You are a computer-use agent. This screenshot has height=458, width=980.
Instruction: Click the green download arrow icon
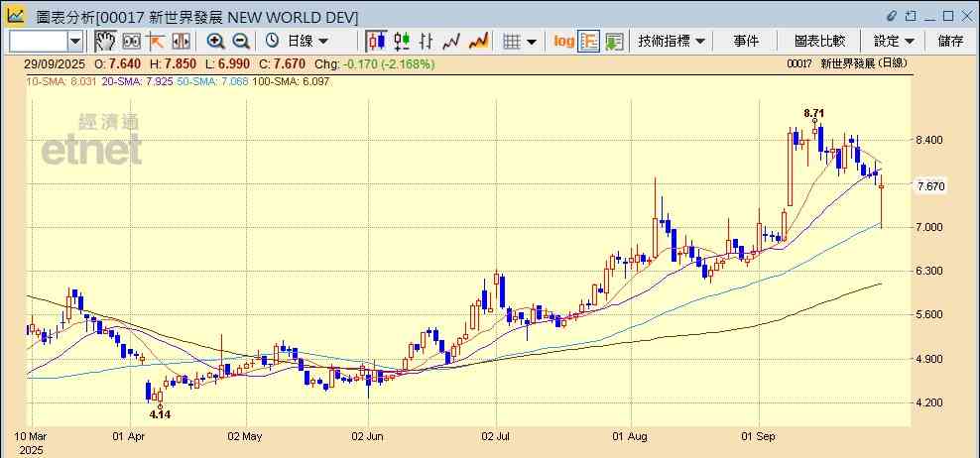[614, 42]
